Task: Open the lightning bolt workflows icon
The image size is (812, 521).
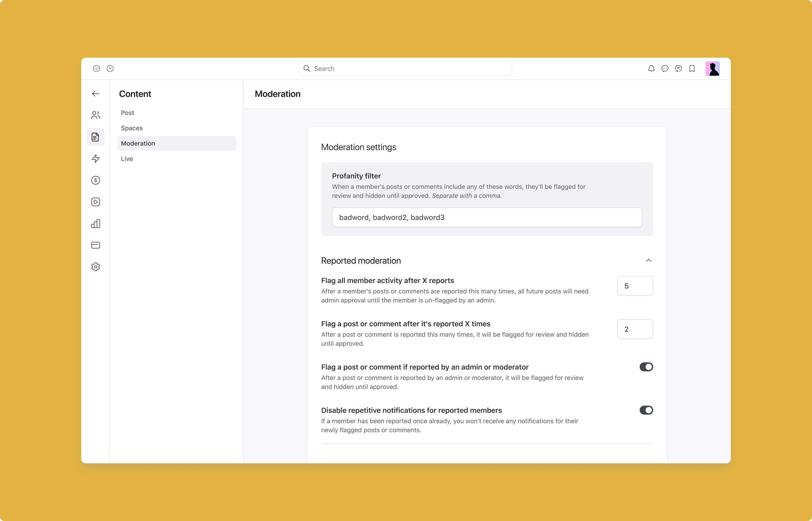Action: click(x=95, y=159)
